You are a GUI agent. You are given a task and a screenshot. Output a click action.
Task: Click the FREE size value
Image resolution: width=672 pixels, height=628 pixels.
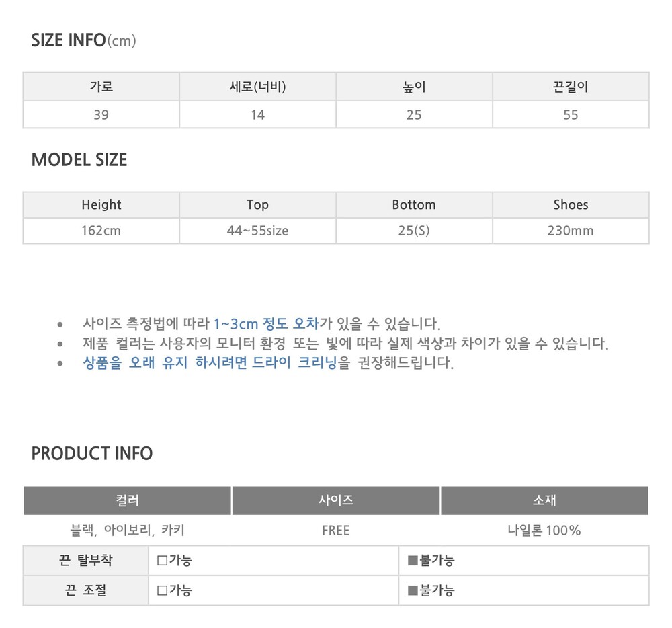click(x=336, y=531)
